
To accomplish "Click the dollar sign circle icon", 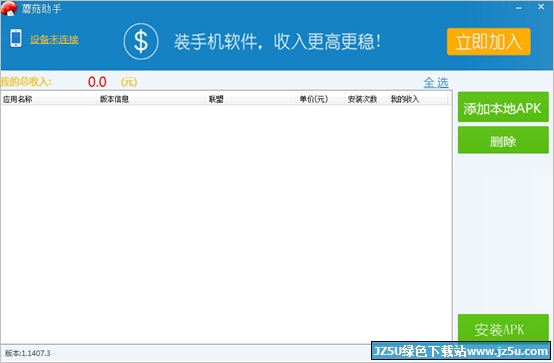I will (x=141, y=41).
